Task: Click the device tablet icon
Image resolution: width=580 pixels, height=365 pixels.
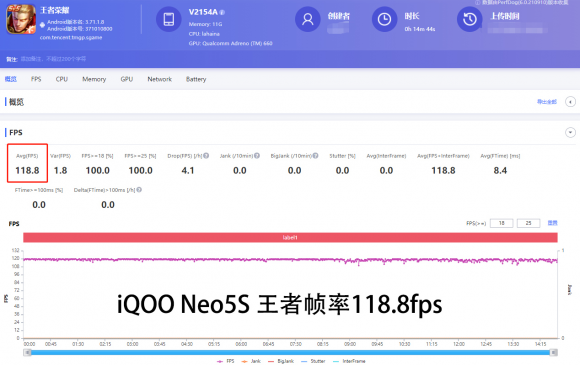Action: click(x=169, y=19)
